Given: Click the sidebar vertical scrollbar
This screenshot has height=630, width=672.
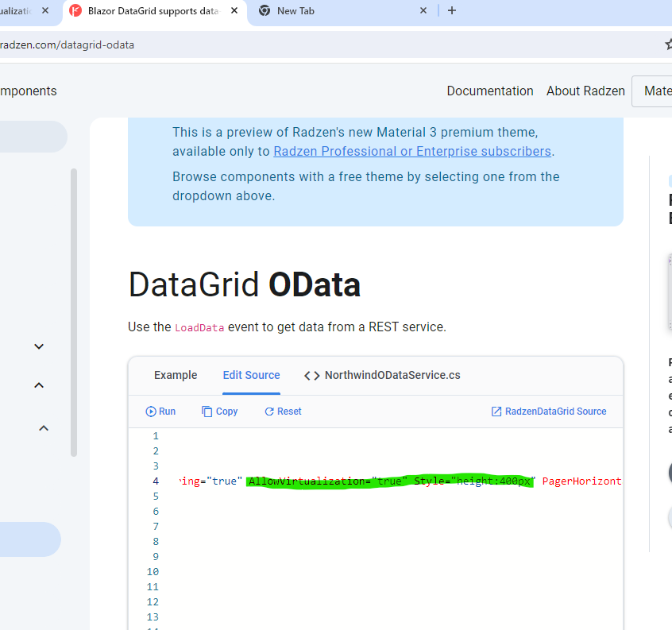Looking at the screenshot, I should point(74,312).
